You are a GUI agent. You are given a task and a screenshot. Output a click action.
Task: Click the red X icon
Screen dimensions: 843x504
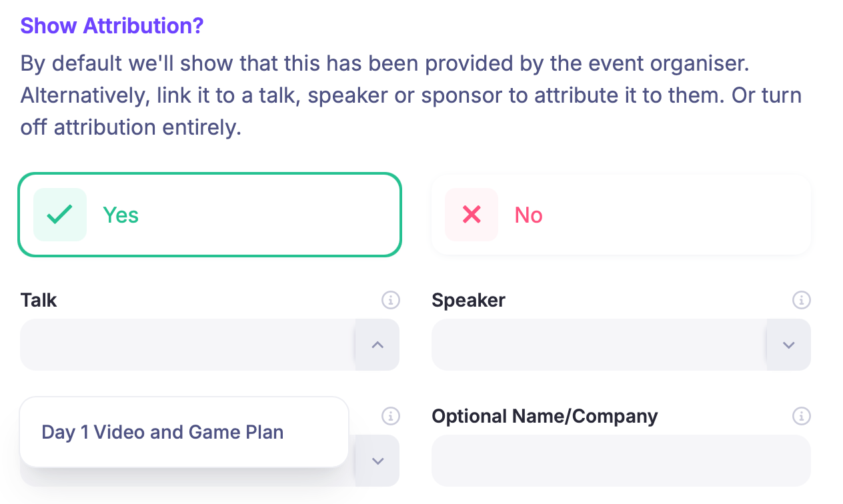click(472, 215)
